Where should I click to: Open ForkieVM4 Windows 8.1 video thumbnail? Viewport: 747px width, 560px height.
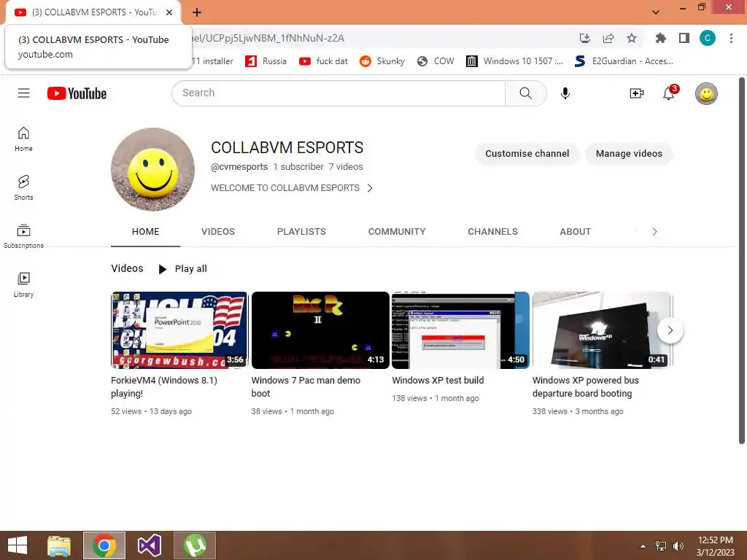(x=179, y=330)
